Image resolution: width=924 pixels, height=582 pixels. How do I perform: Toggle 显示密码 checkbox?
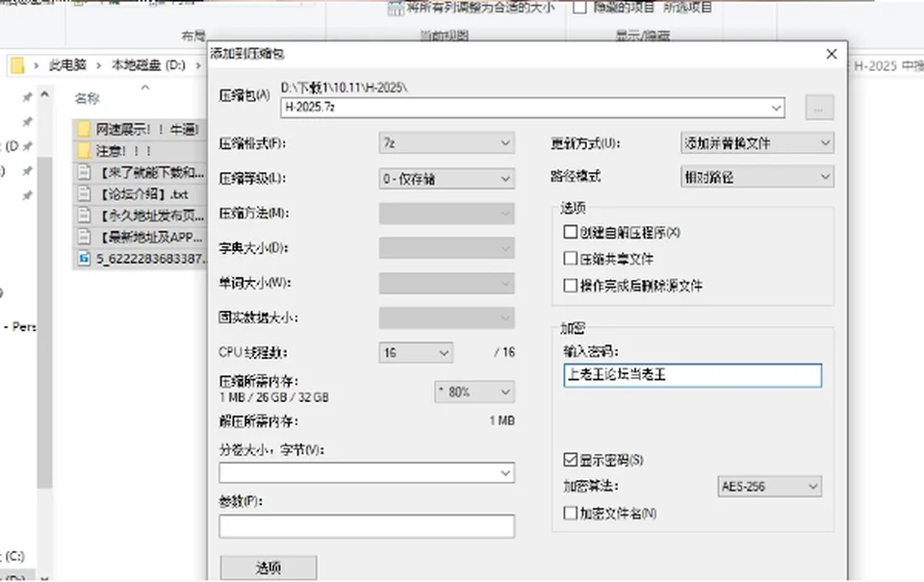coord(570,460)
